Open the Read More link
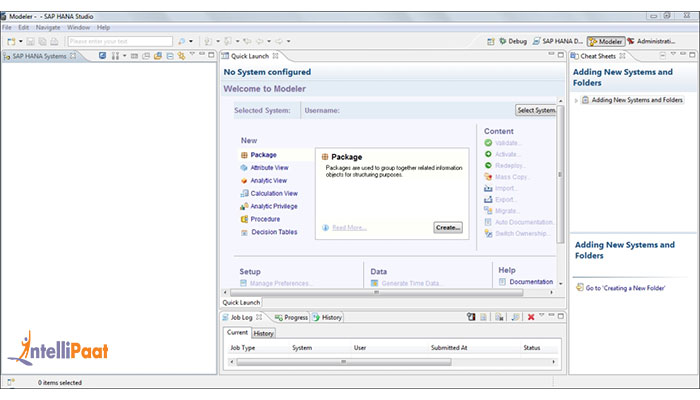The width and height of the screenshot is (700, 400). click(x=349, y=228)
